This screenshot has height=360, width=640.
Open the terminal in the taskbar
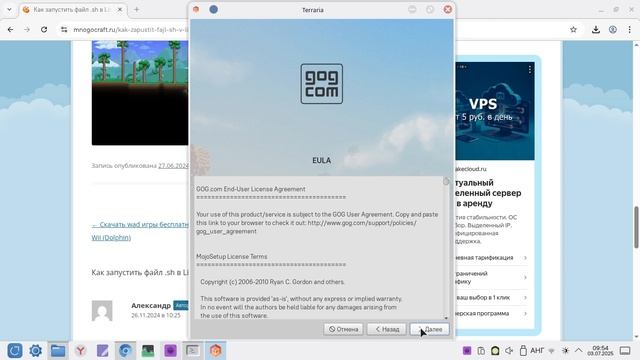tap(193, 351)
